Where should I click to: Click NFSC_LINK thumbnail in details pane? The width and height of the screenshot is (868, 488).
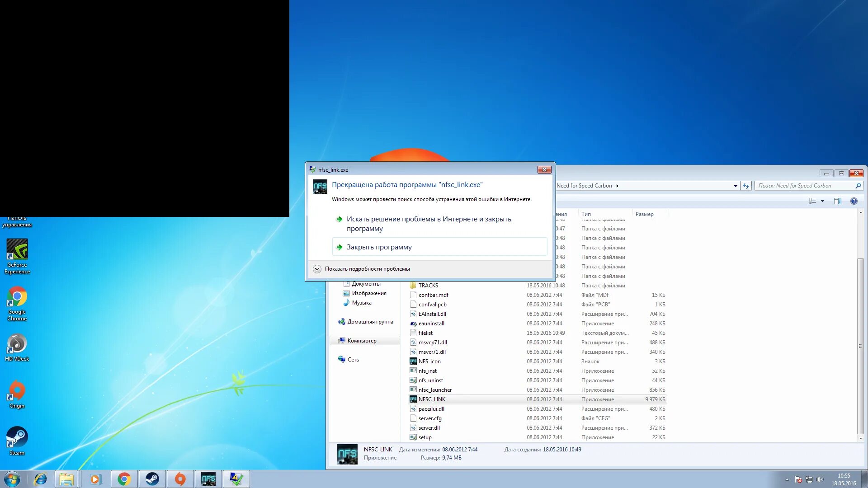coord(347,454)
